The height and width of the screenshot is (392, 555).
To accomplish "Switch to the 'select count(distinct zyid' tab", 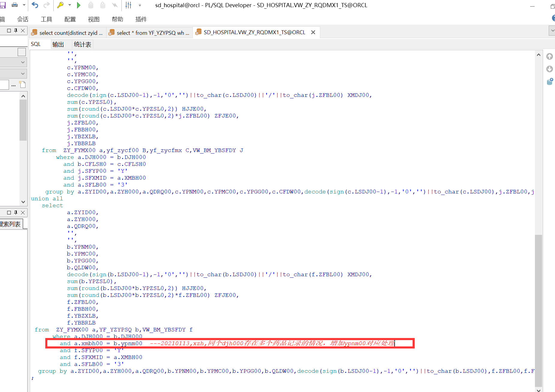I will pos(67,33).
